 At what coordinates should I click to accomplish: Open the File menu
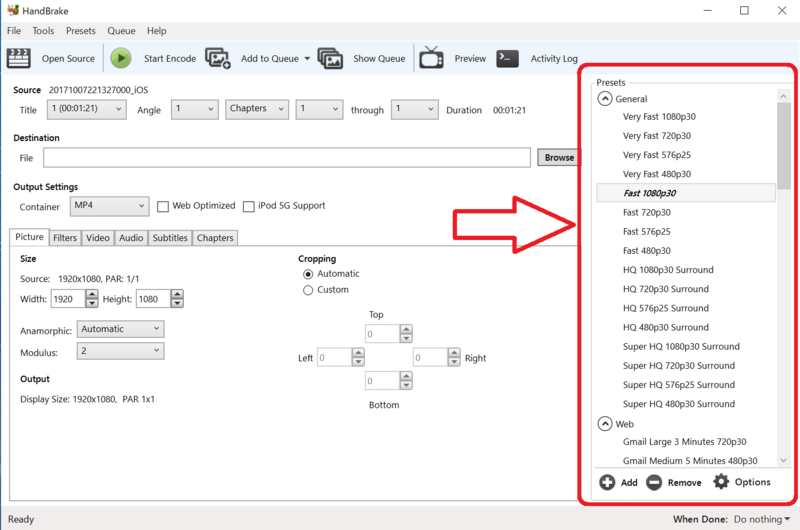(x=14, y=31)
